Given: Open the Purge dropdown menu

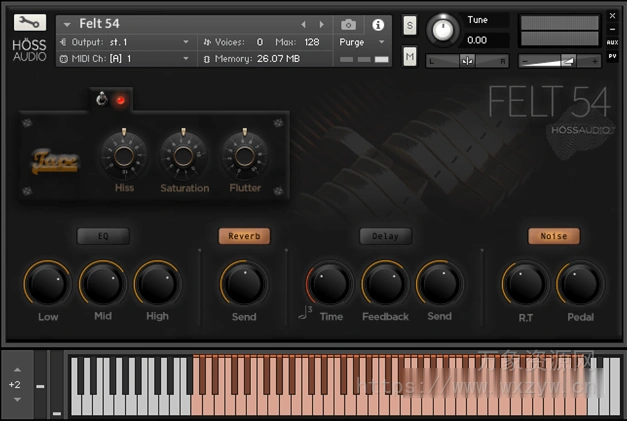Looking at the screenshot, I should coord(361,42).
